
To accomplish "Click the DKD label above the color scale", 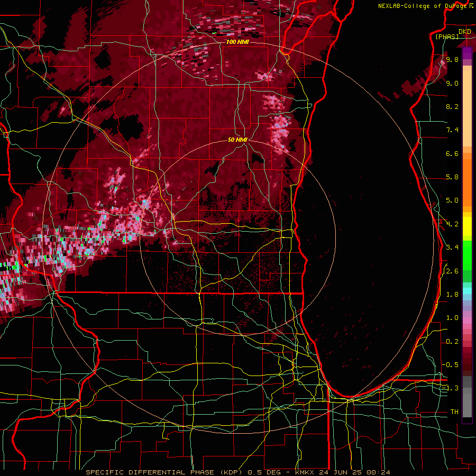I will tap(465, 32).
